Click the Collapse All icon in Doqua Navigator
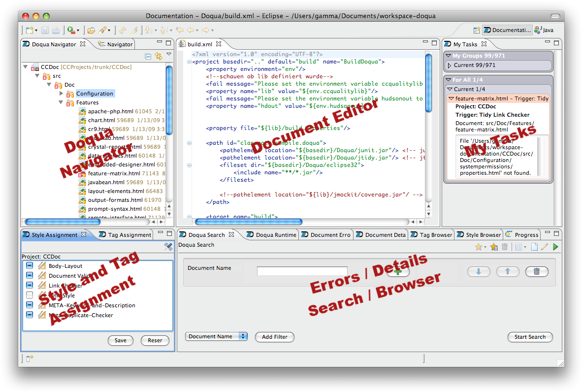This screenshot has width=582, height=392. click(148, 56)
